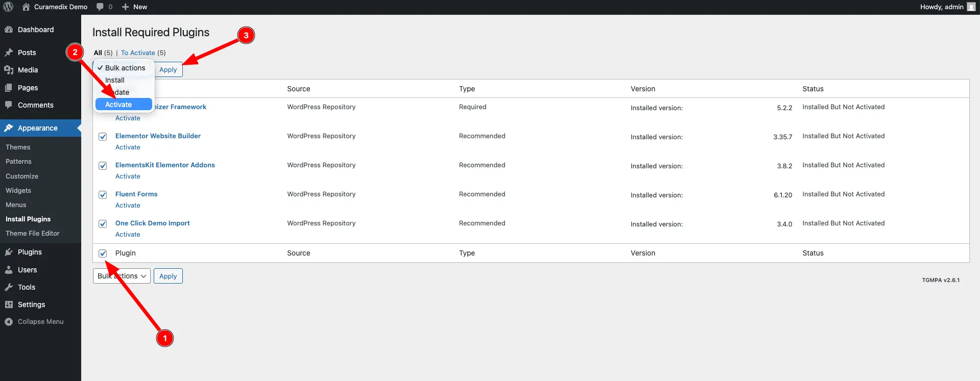Click the Appearance paintbrush icon
980x381 pixels.
pos(9,128)
